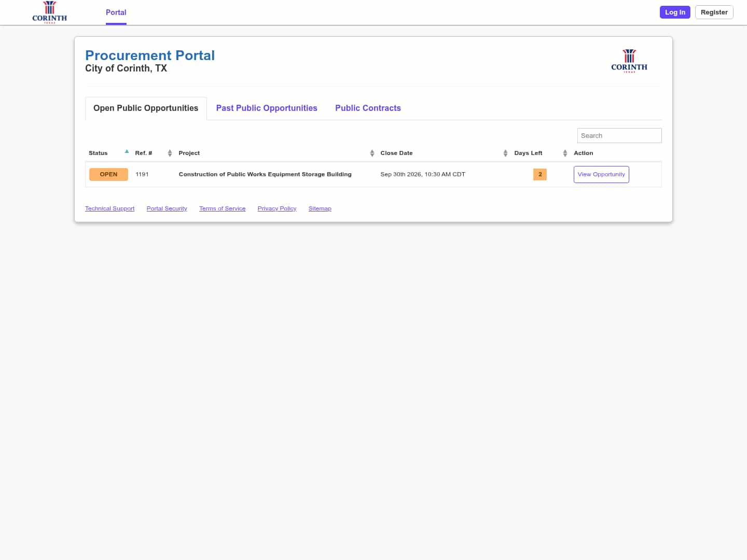Switch to Public Contracts tab
This screenshot has width=747, height=560.
click(x=368, y=108)
